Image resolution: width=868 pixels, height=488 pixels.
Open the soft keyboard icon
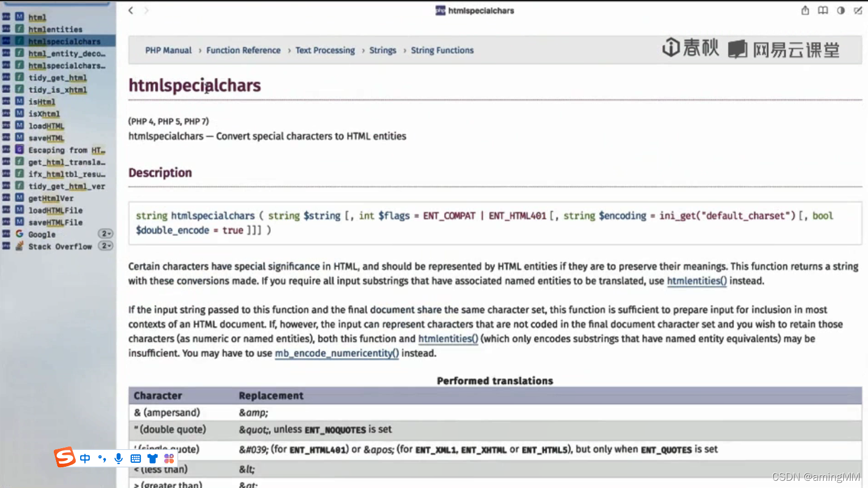coord(136,458)
